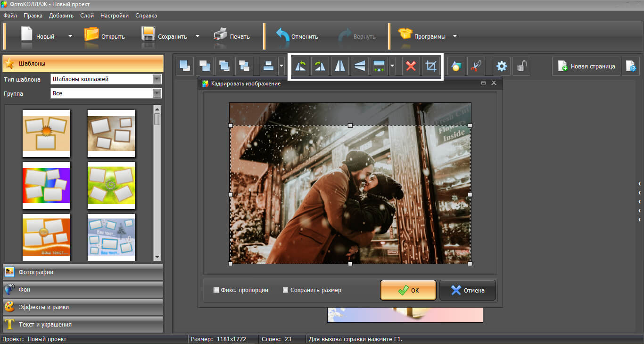
Task: Toggle the layer lock padlock icon
Action: 521,66
